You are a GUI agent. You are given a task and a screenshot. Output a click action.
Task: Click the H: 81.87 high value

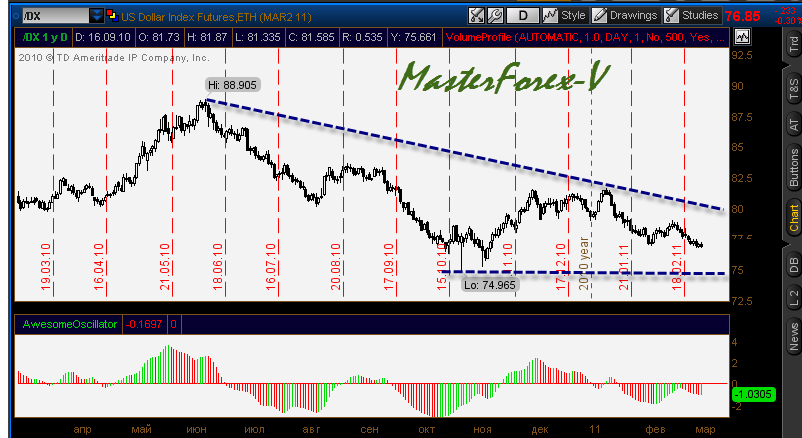[x=207, y=37]
